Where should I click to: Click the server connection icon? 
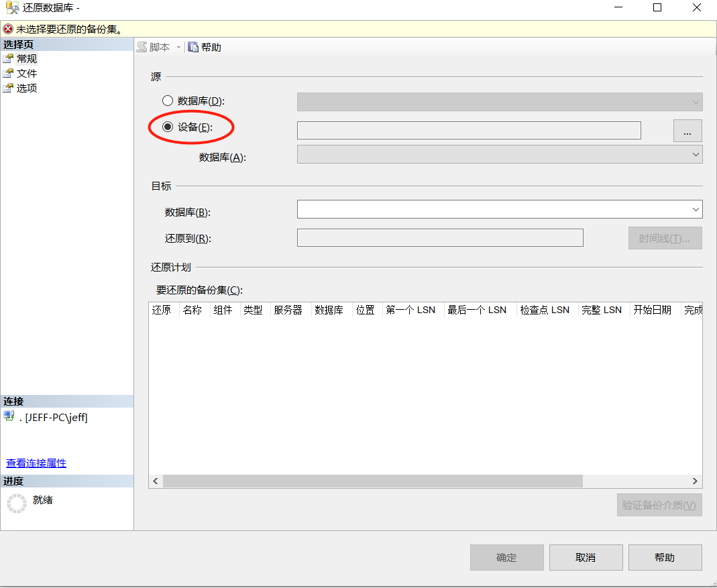(x=9, y=416)
